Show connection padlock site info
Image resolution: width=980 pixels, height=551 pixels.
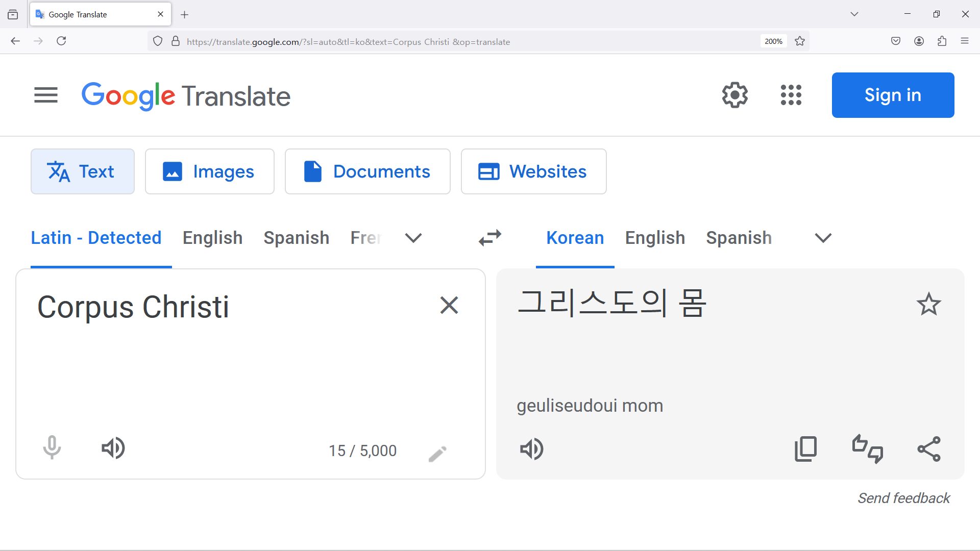tap(176, 41)
